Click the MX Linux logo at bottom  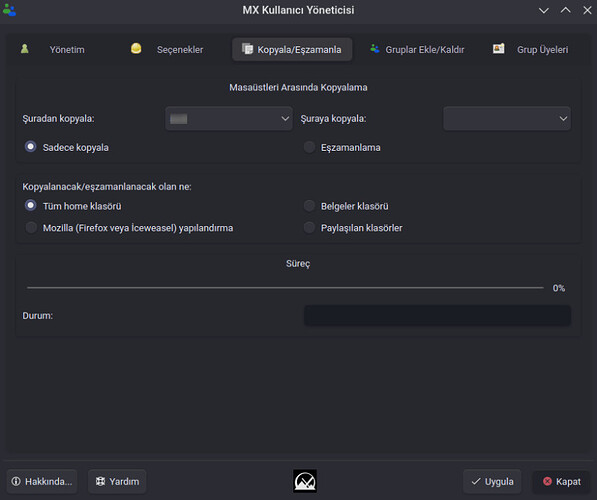pyautogui.click(x=305, y=481)
